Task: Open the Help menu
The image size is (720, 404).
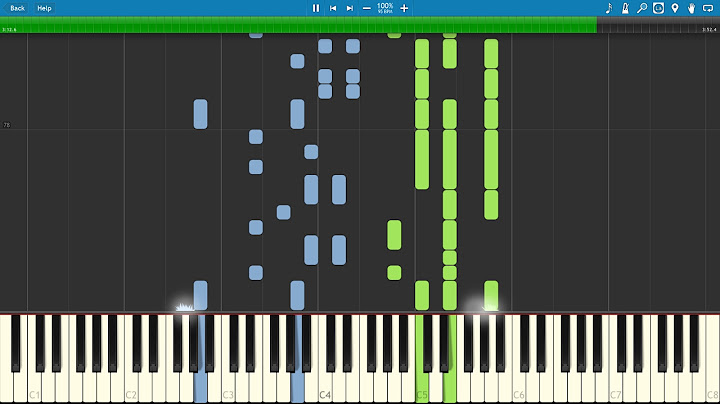Action: coord(44,8)
